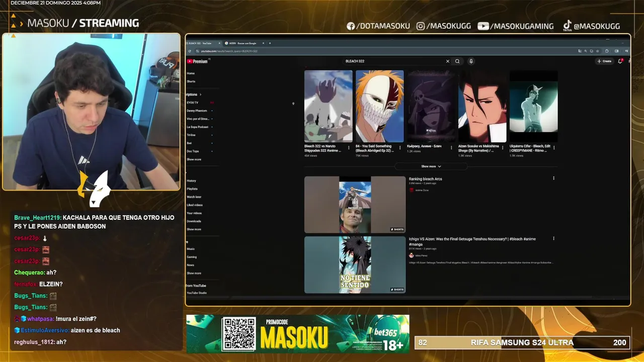
Task: Click the zoom magnifier icon in address bar
Action: click(x=586, y=51)
